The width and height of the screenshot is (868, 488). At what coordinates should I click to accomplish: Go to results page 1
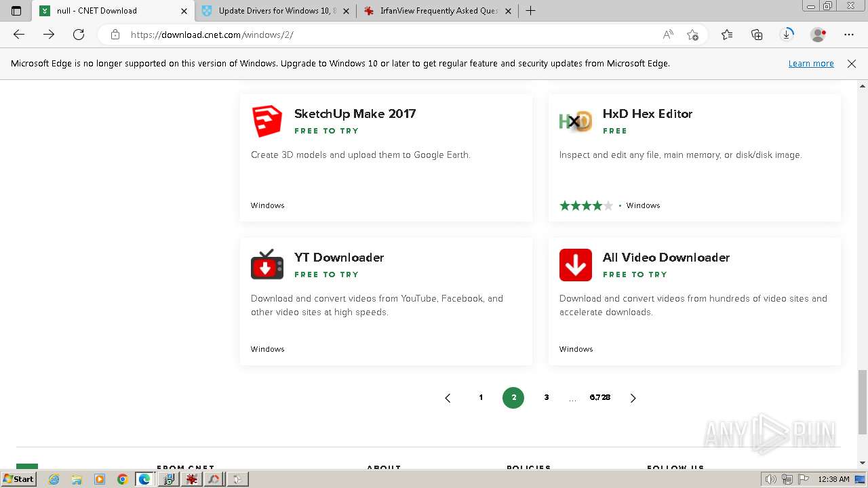(481, 398)
